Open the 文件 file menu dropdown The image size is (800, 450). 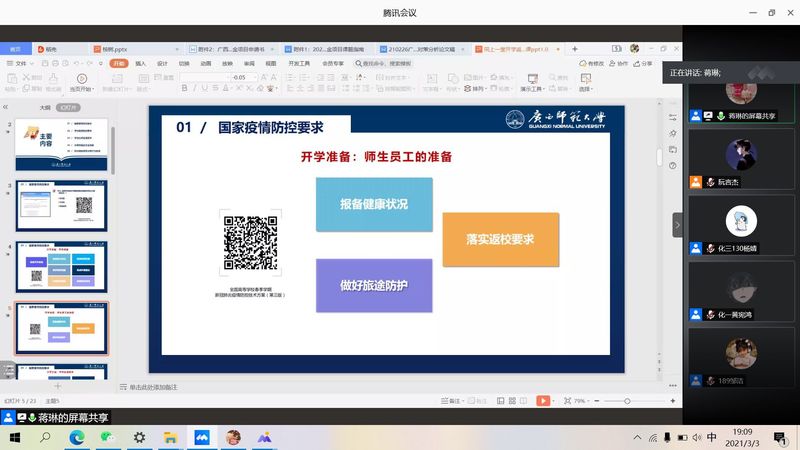[x=20, y=63]
